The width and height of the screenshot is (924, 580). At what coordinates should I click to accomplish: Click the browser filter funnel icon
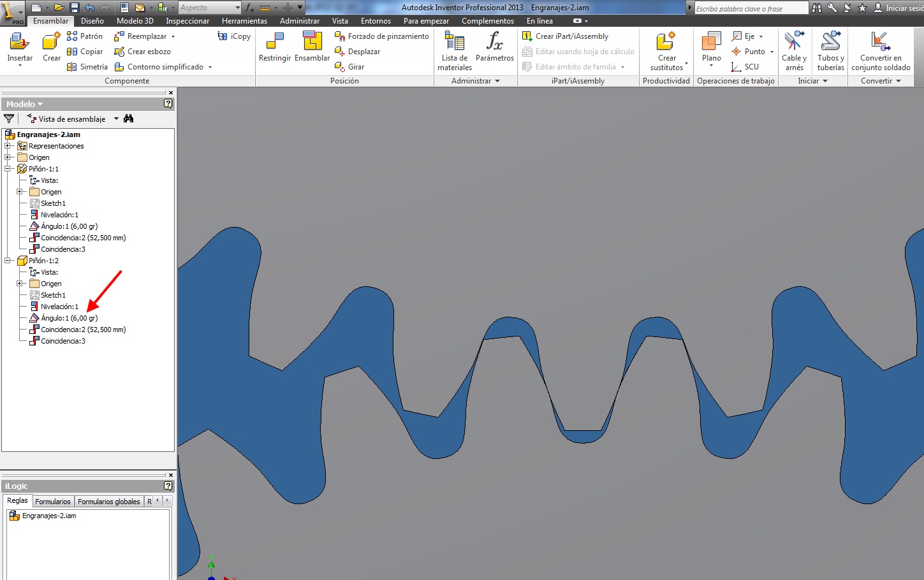point(9,119)
